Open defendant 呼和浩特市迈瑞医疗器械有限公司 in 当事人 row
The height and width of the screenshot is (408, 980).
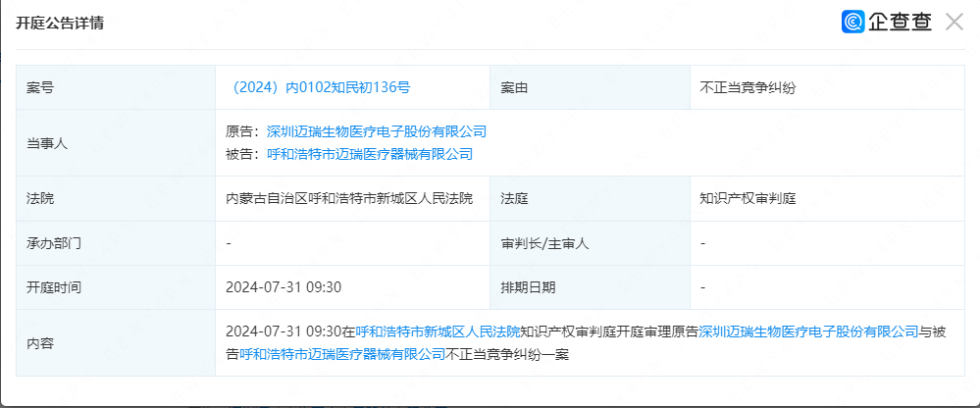(370, 154)
